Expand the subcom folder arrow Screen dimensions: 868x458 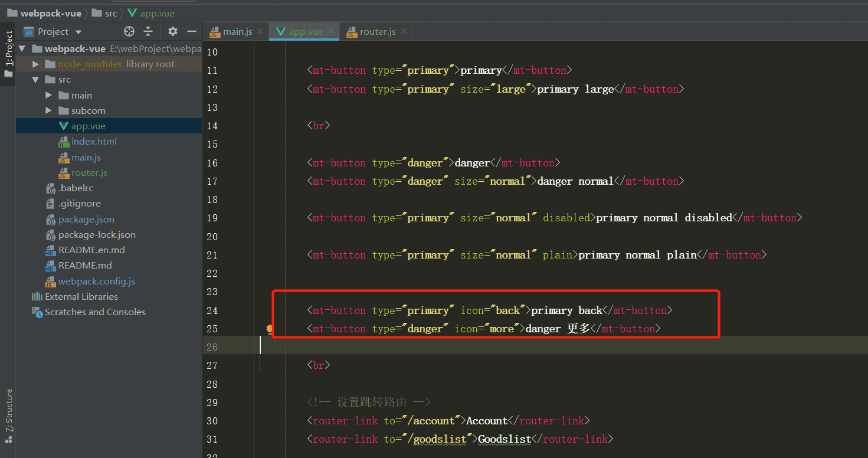click(48, 110)
